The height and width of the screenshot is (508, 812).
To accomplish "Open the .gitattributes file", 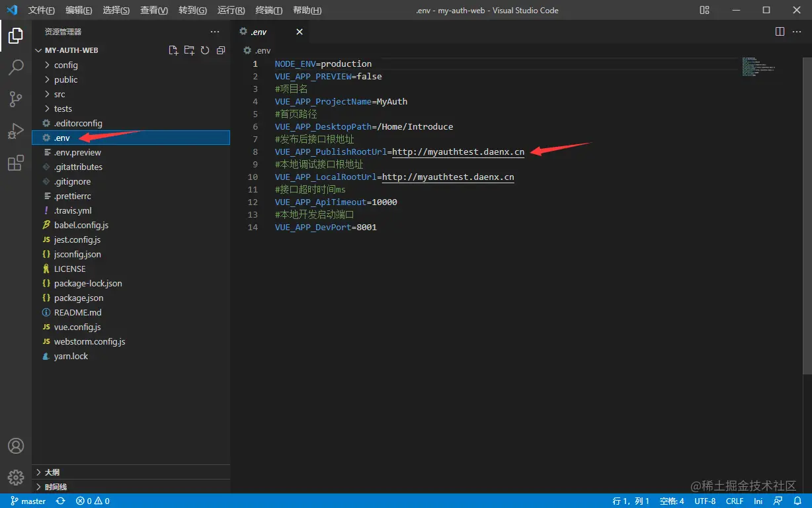I will [x=131, y=167].
